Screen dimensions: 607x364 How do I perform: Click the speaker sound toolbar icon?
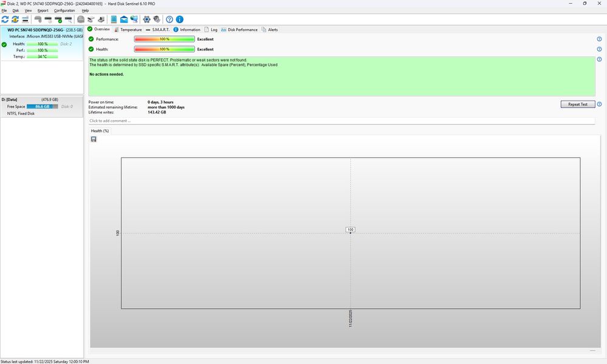[x=157, y=19]
